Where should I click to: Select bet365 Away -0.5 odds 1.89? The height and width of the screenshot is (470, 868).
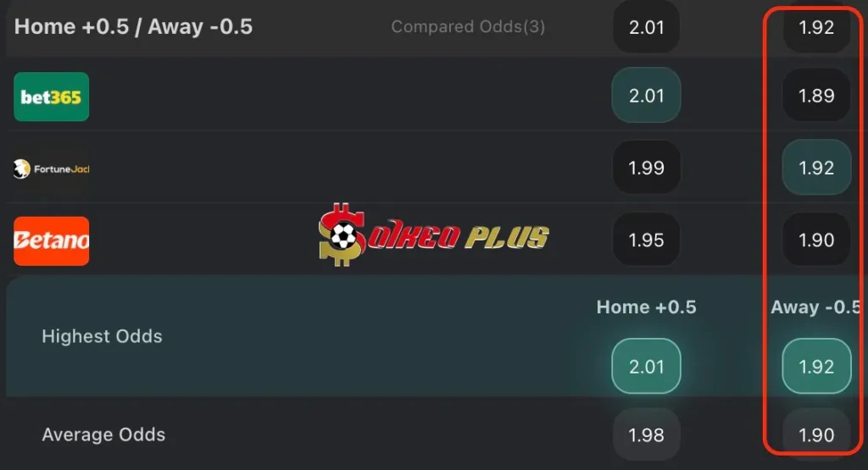pyautogui.click(x=816, y=96)
